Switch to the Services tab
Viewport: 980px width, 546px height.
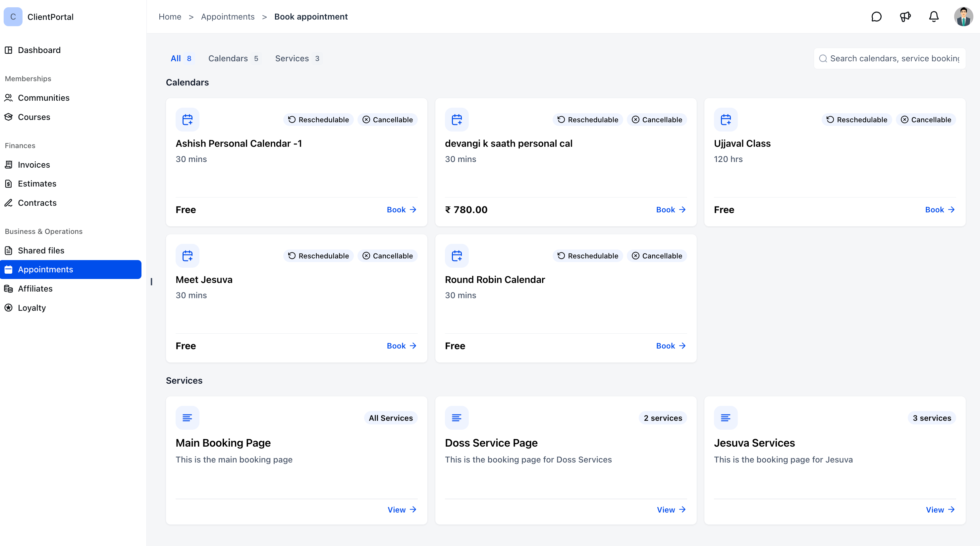click(298, 58)
